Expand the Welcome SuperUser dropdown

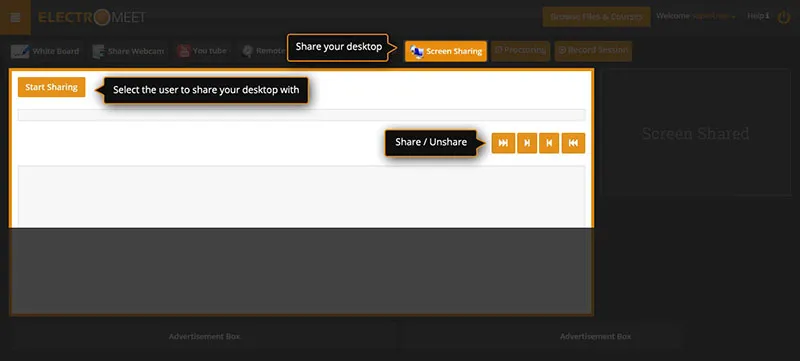(x=696, y=16)
